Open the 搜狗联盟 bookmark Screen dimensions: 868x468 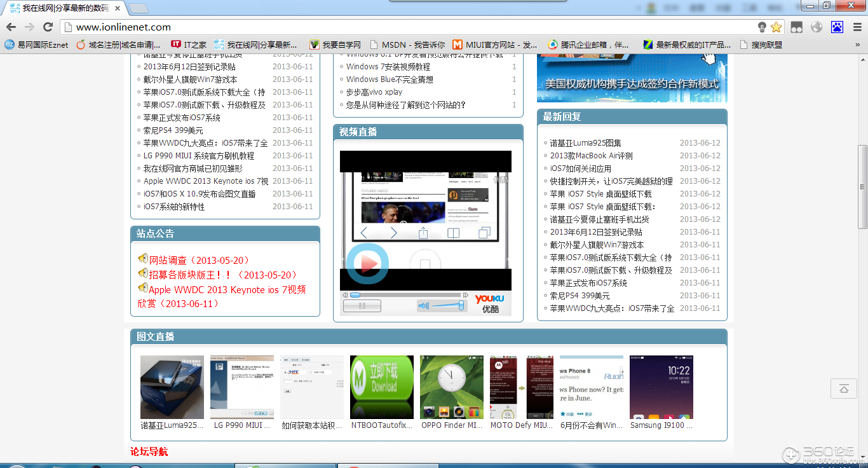(761, 45)
